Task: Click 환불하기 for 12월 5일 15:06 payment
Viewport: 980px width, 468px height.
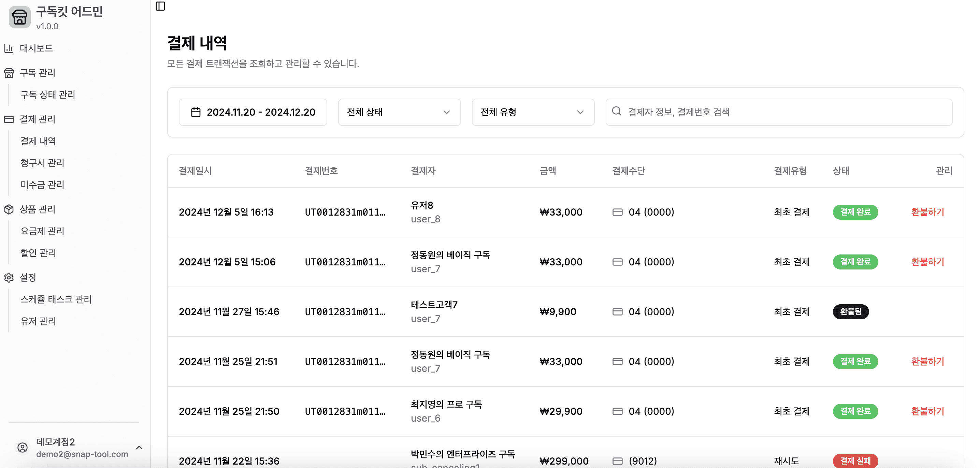Action: pos(927,262)
